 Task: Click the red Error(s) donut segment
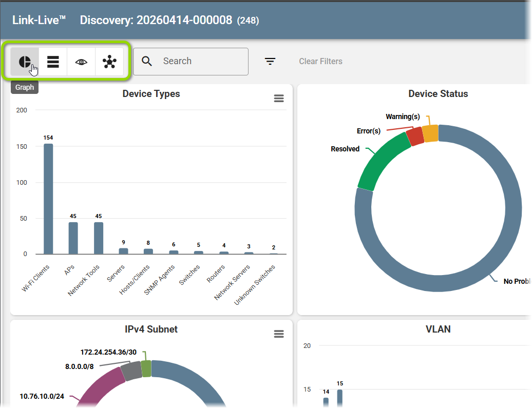pos(415,137)
